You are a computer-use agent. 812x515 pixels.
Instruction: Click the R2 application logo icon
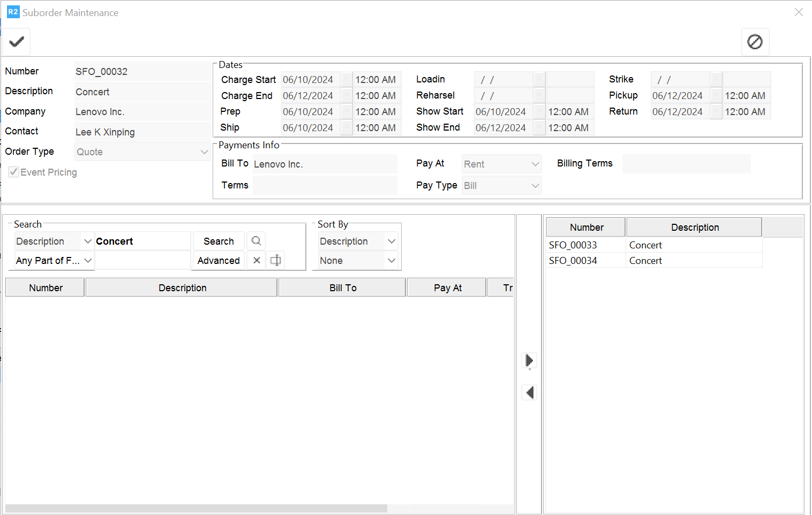pos(13,12)
